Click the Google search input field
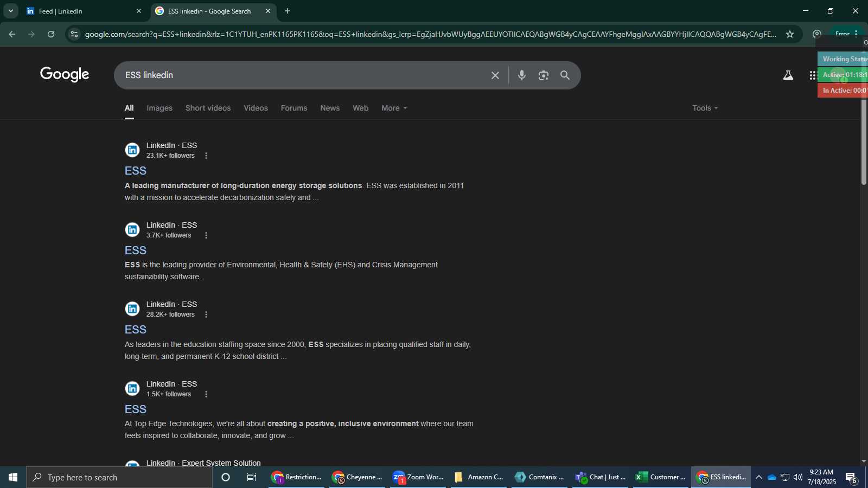 tap(304, 75)
